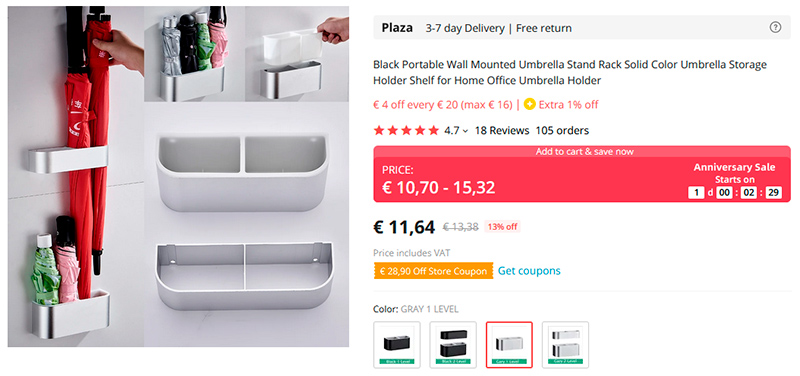The height and width of the screenshot is (376, 800).
Task: Select the Black 2 Level color option
Action: 453,344
